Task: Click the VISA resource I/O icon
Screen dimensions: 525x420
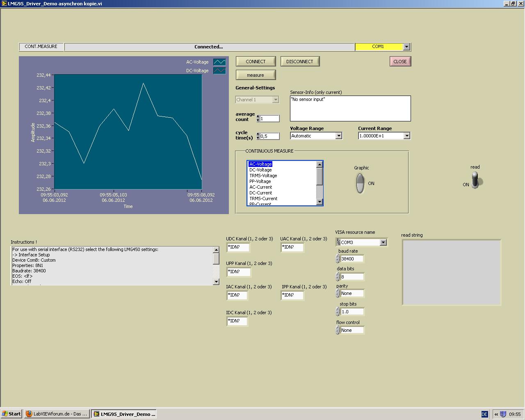Action: click(338, 242)
